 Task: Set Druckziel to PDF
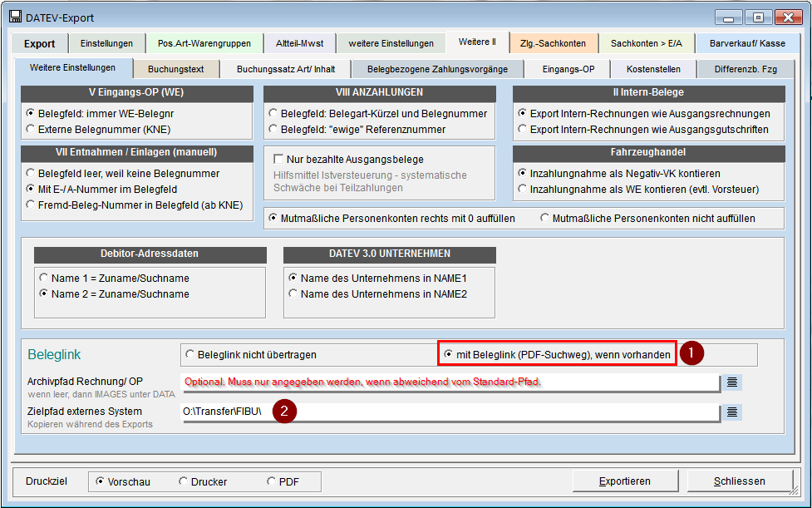pyautogui.click(x=283, y=481)
